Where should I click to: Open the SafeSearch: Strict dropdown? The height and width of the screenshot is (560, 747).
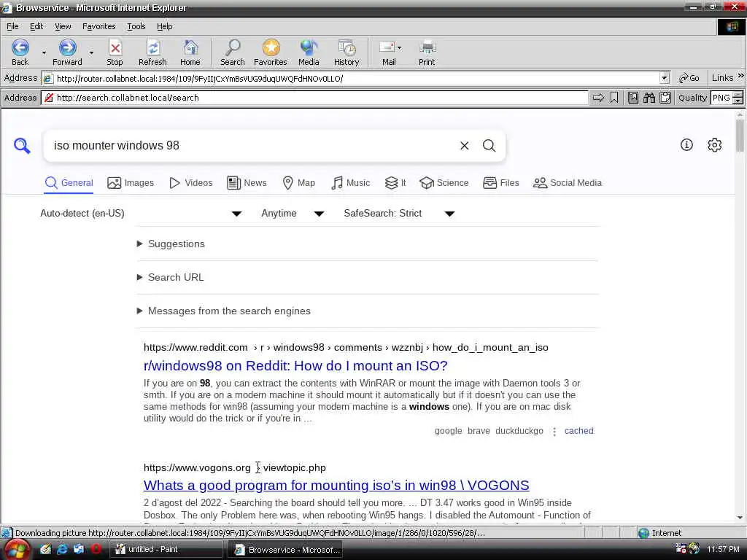399,214
